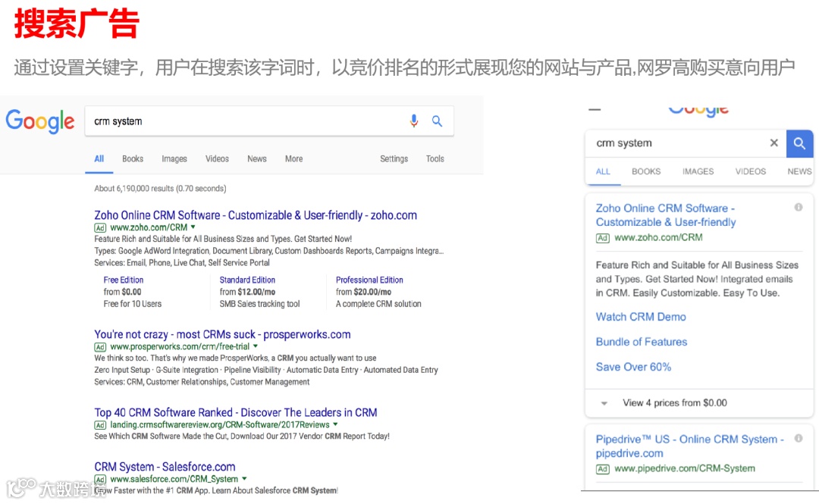The height and width of the screenshot is (504, 819).
Task: Select the All tab on desktop
Action: (99, 158)
